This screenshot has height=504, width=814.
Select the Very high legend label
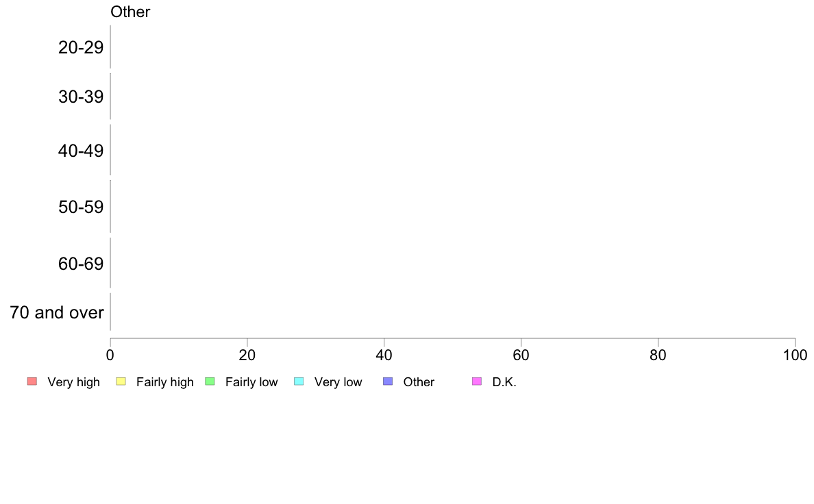coord(73,382)
